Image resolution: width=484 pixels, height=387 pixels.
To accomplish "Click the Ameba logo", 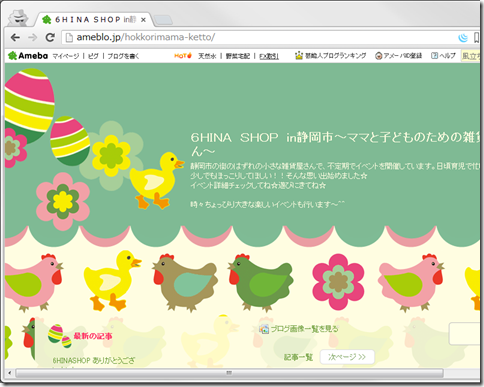I will [28, 56].
